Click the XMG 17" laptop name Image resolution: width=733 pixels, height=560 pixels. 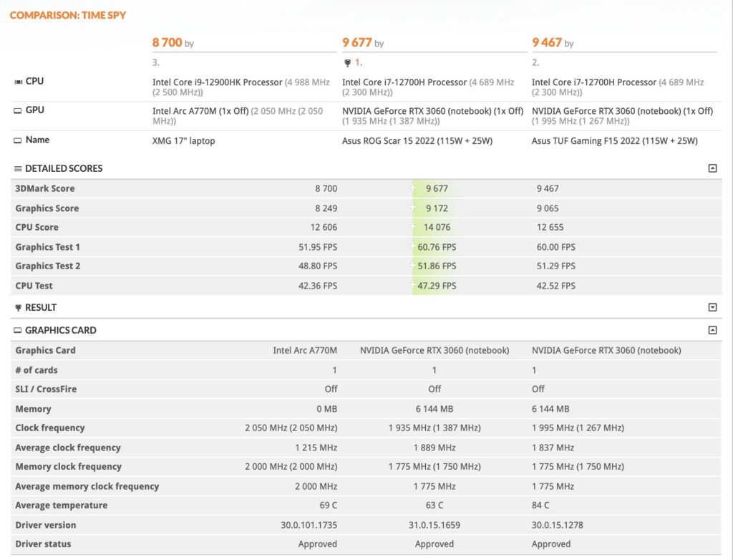pos(184,141)
